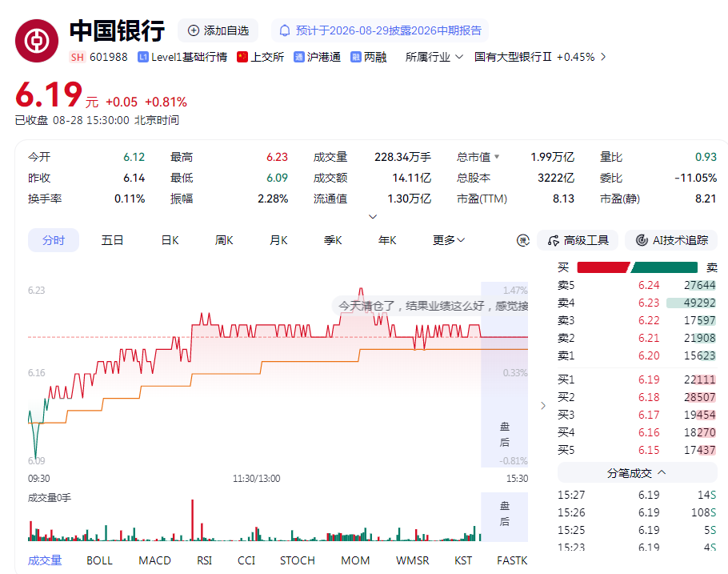Open 高级工具 button
Screen dimensions: 728x574
click(x=578, y=240)
